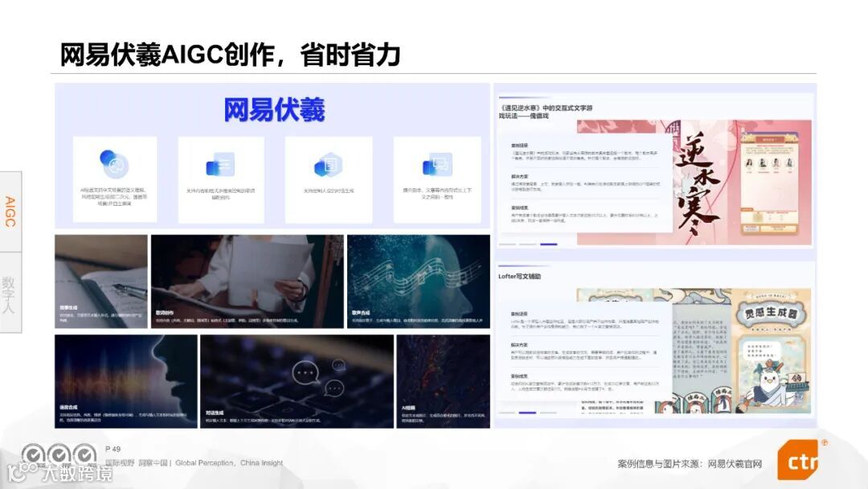Click 解决方案 in the 逆水寒 case
Screen dimensions: 868x489
[x=519, y=177]
